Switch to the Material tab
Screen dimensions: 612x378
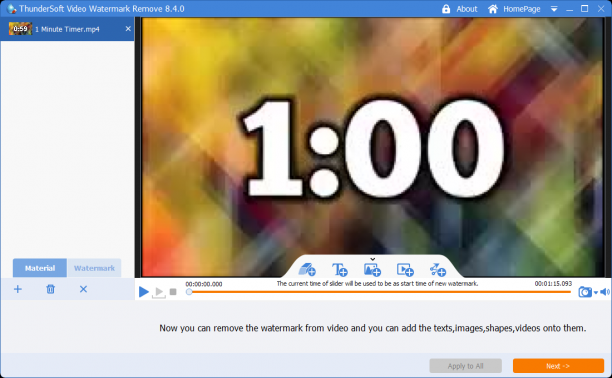click(40, 268)
